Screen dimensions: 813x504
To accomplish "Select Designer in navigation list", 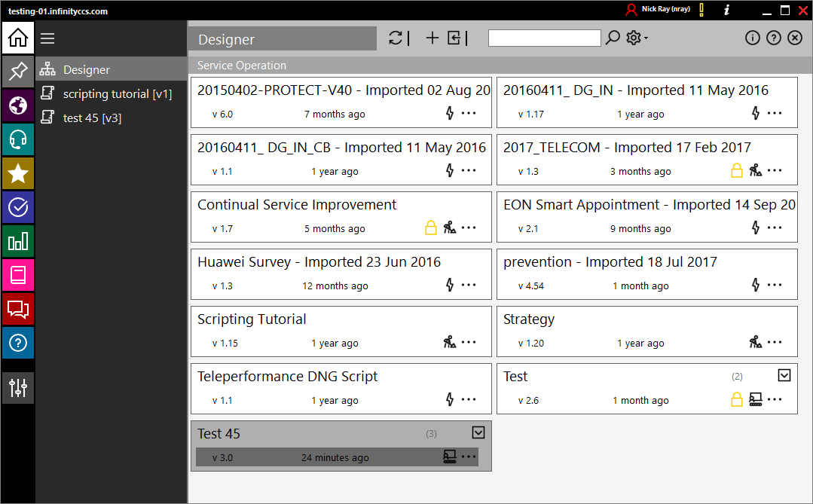I will point(111,69).
